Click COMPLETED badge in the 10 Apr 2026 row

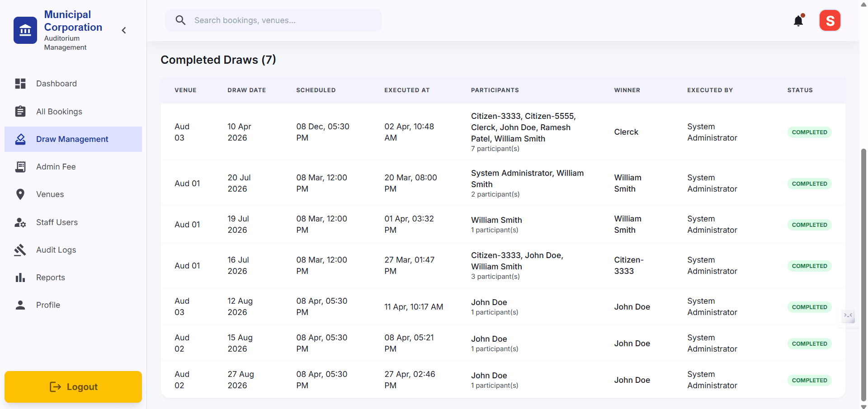tap(809, 132)
